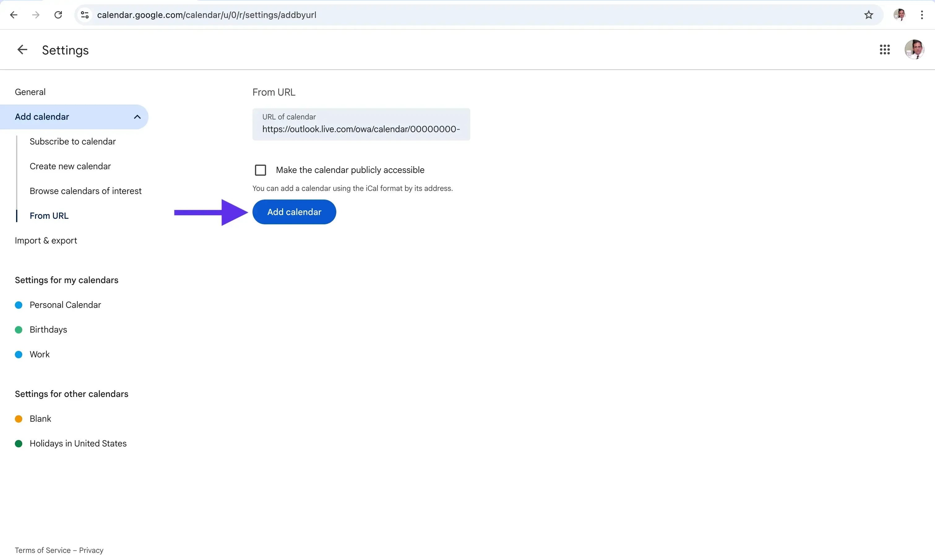Image resolution: width=935 pixels, height=560 pixels.
Task: Reload the current page
Action: point(58,15)
